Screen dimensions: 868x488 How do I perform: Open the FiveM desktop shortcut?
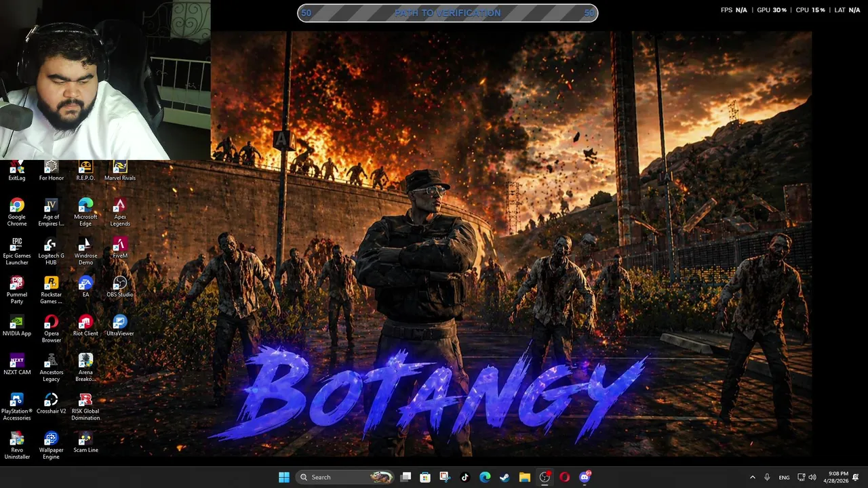coord(120,248)
